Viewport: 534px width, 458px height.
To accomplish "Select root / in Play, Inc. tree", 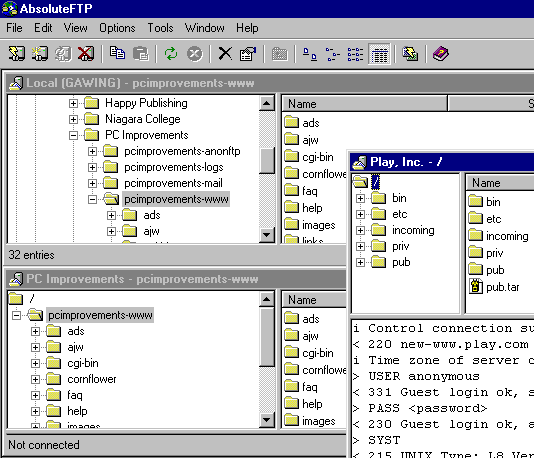I will pyautogui.click(x=375, y=182).
